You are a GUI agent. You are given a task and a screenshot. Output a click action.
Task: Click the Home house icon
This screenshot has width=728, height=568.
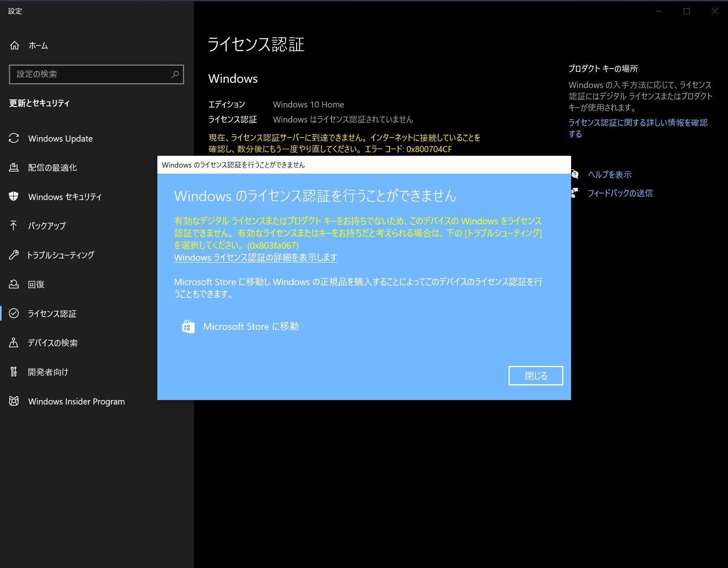pos(15,45)
